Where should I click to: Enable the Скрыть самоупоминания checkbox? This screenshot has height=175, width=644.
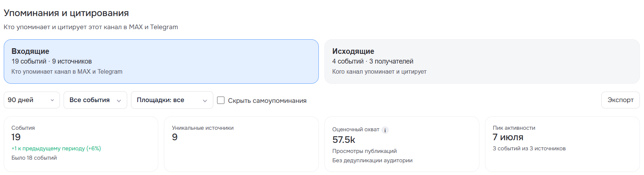[x=221, y=100]
